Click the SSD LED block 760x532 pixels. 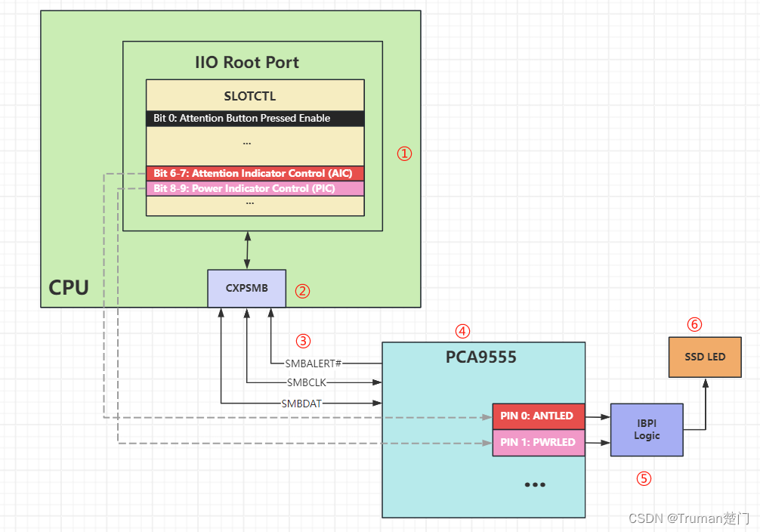pos(704,357)
